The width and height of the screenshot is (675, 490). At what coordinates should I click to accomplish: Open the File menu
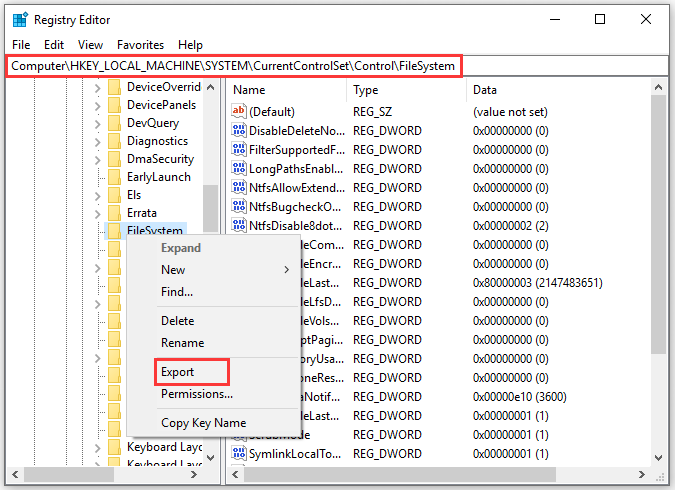click(21, 45)
